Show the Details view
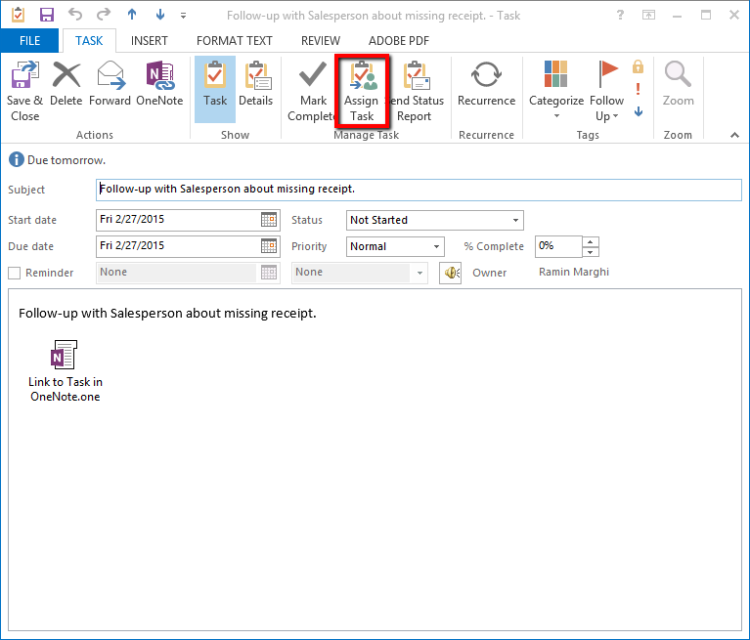This screenshot has height=640, width=750. pos(256,84)
